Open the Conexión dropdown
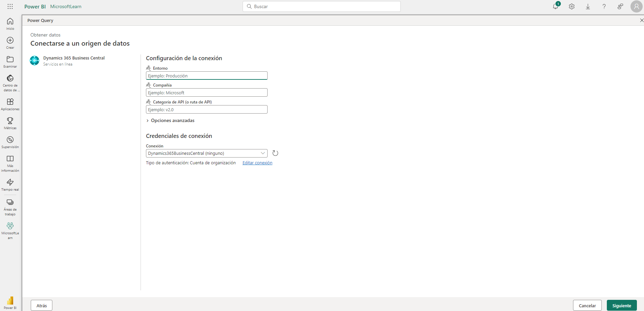Image resolution: width=644 pixels, height=311 pixels. 207,153
